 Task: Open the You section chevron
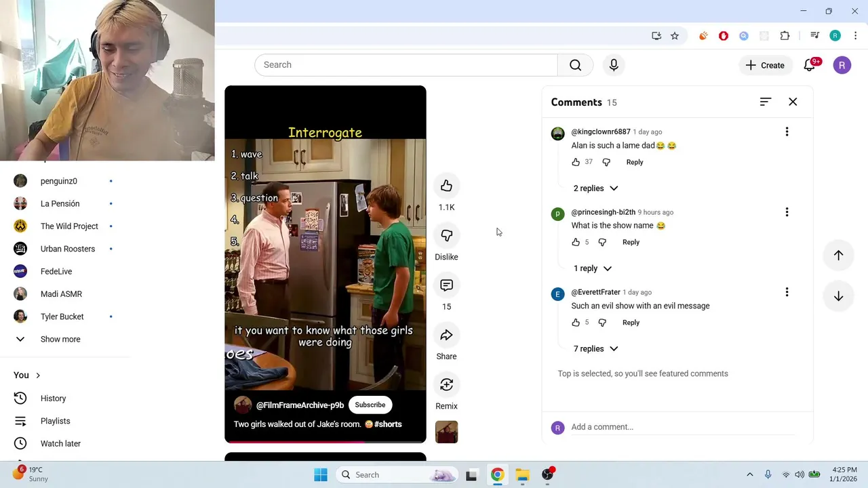click(x=38, y=375)
